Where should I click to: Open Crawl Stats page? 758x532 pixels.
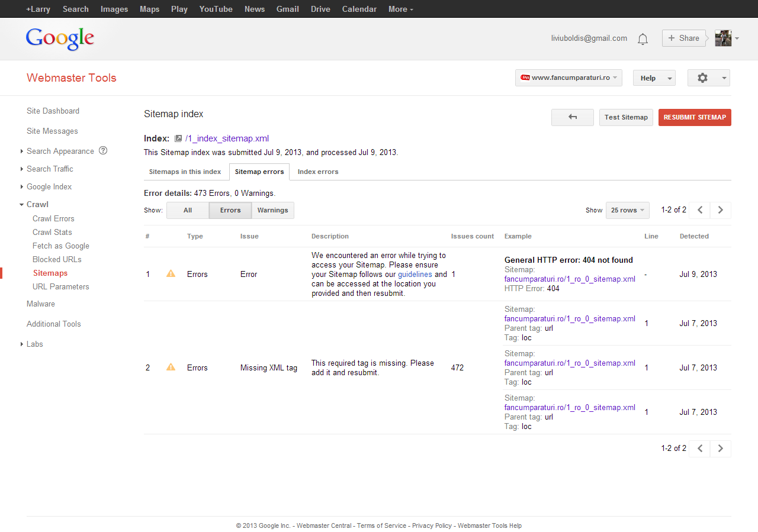52,232
